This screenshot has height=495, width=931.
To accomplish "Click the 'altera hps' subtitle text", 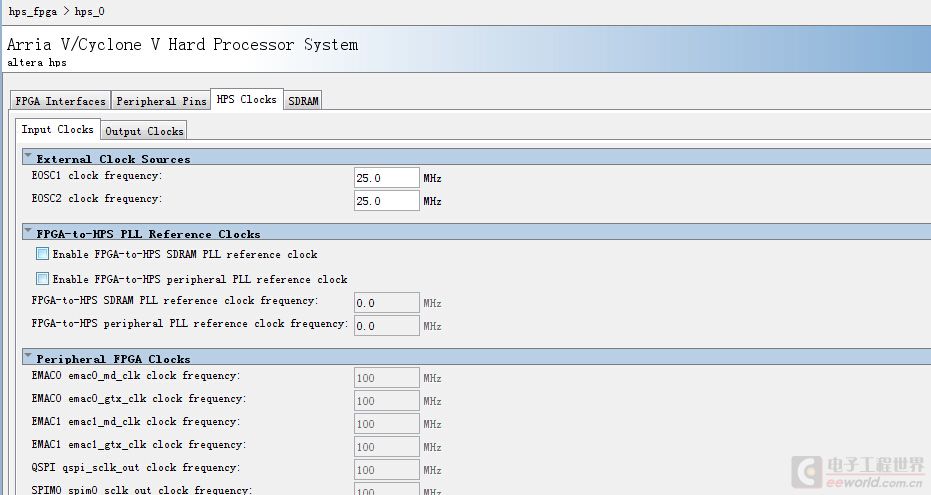I will pyautogui.click(x=37, y=62).
